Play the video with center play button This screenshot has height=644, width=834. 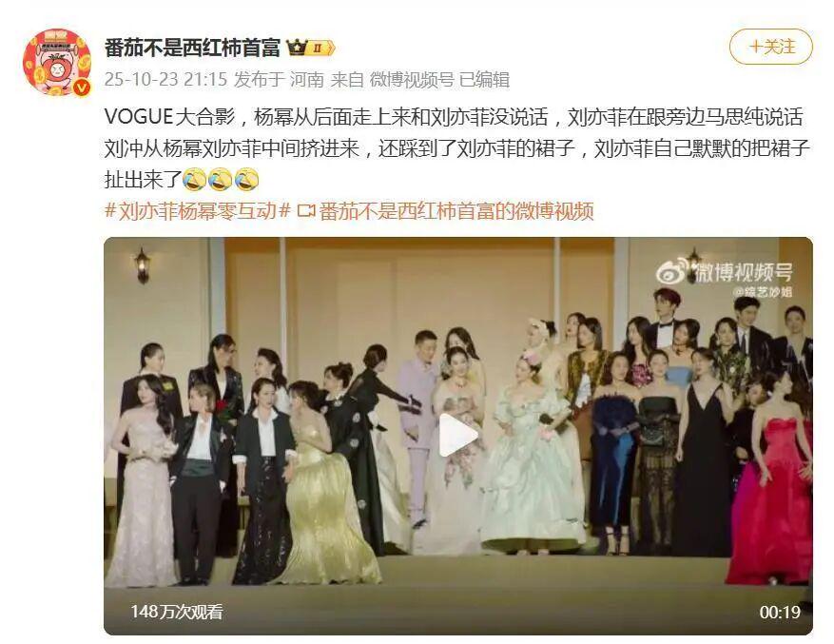tap(458, 436)
